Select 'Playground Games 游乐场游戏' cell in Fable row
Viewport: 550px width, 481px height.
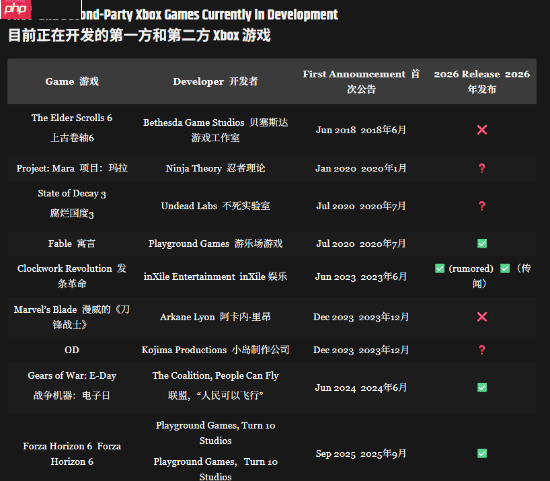tap(215, 243)
